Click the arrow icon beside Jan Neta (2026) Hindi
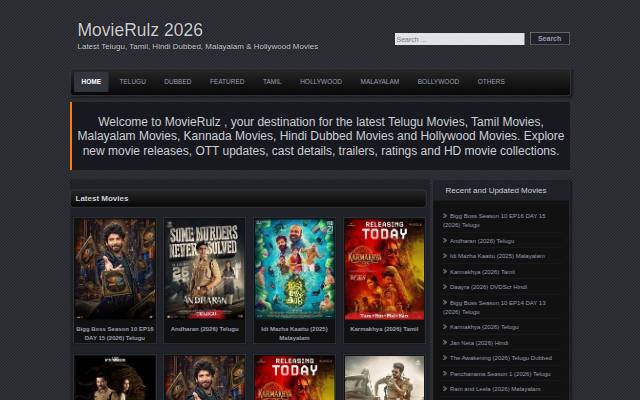The width and height of the screenshot is (640, 400). point(445,342)
